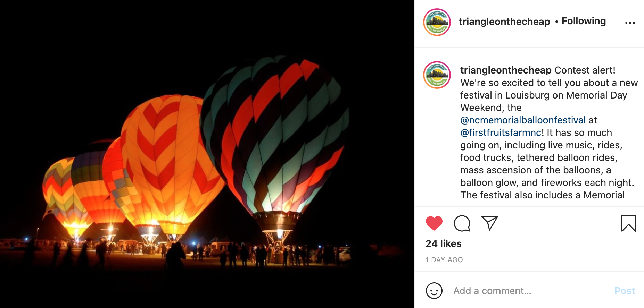Toggle the Following status button
The image size is (644, 308).
pos(584,21)
